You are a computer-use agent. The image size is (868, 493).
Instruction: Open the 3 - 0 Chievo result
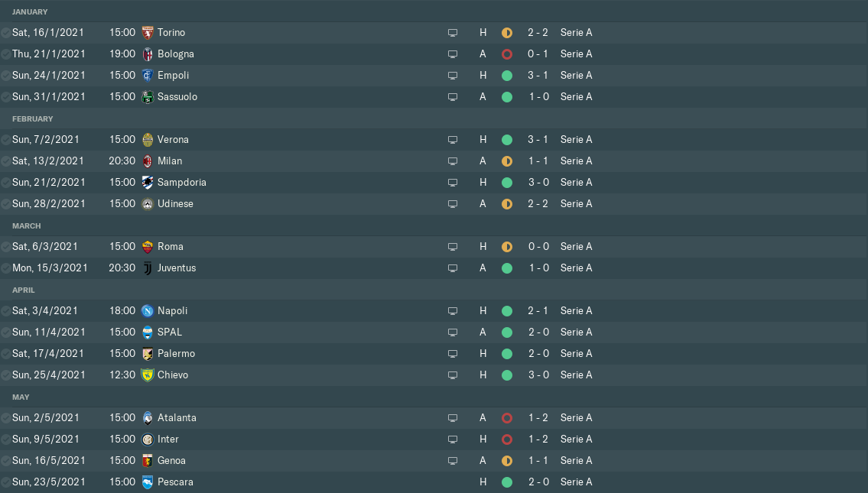click(x=538, y=375)
